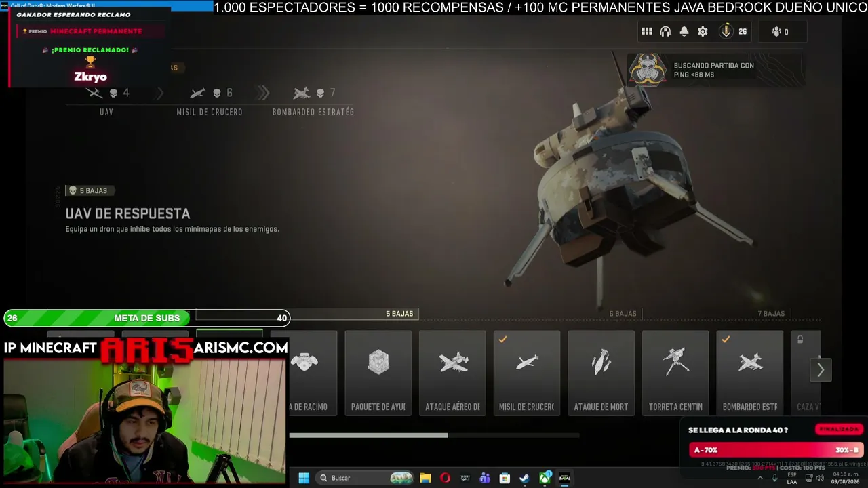Select the equipped UAV slot with 4 kills
The image size is (868, 488).
(107, 101)
